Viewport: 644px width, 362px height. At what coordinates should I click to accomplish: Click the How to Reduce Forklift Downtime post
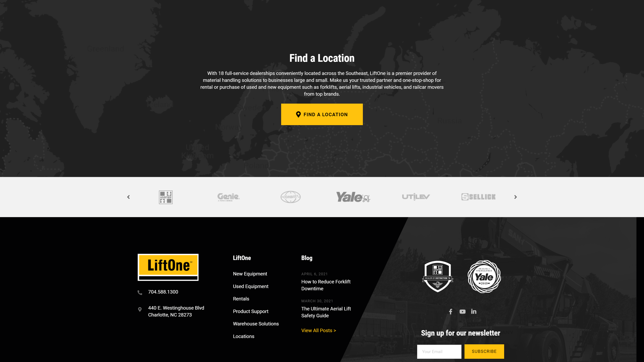(326, 285)
